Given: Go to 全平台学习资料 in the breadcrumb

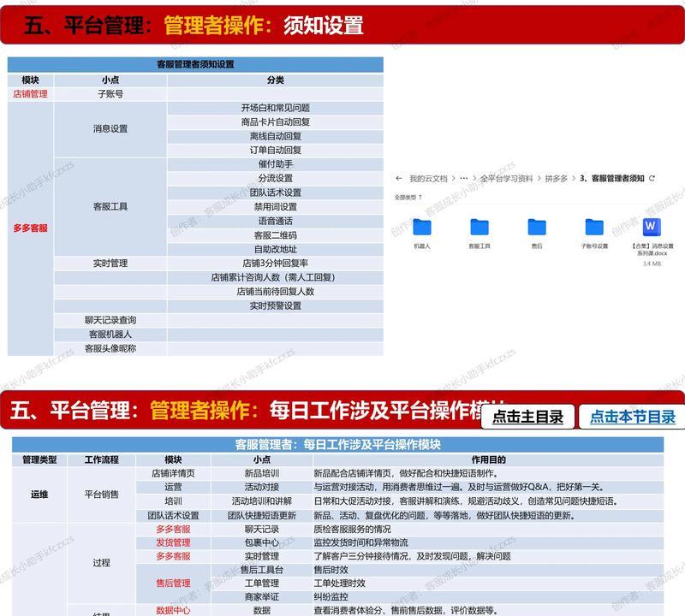Looking at the screenshot, I should click(507, 178).
